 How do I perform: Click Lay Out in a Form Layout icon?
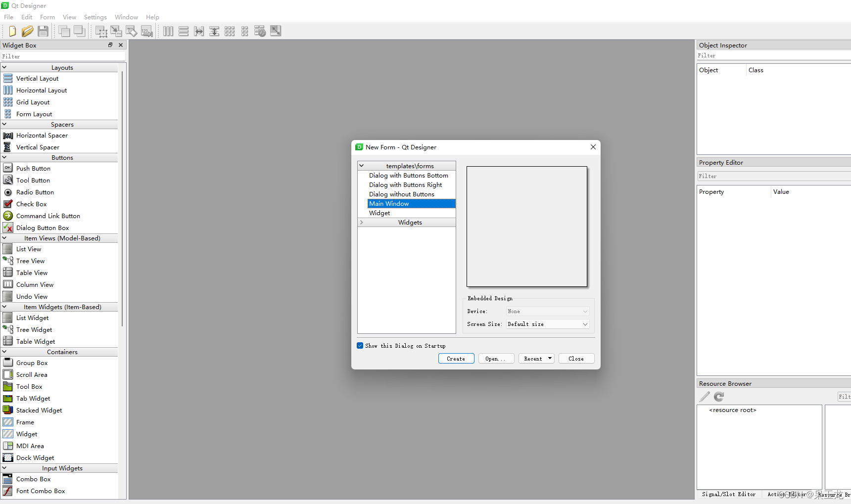click(x=245, y=31)
